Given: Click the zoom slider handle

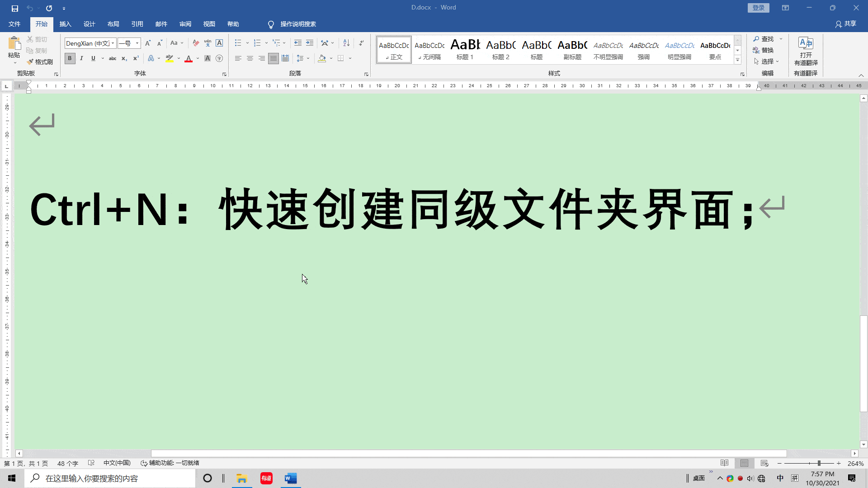Looking at the screenshot, I should [819, 463].
